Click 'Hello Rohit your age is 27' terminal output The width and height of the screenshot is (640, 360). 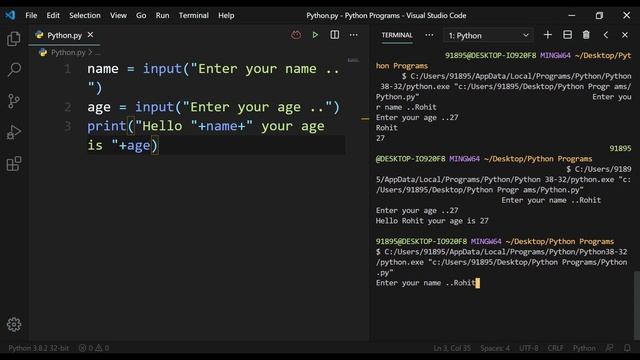(432, 221)
